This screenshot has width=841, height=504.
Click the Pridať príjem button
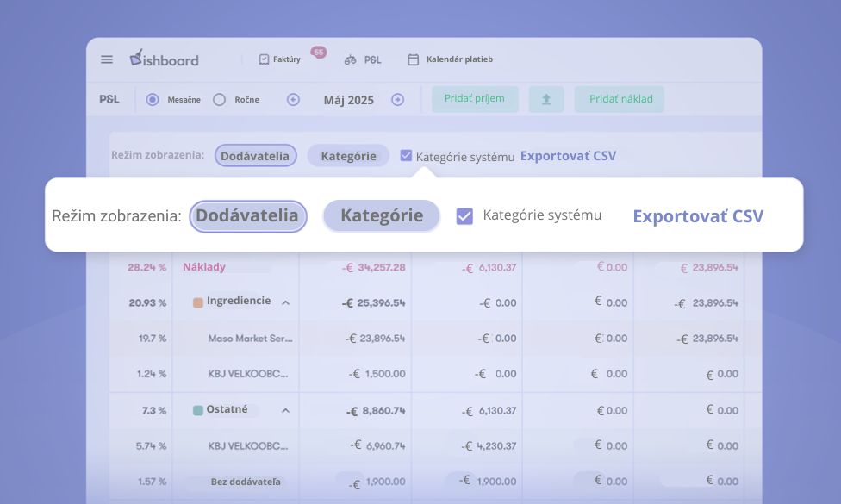pyautogui.click(x=475, y=99)
